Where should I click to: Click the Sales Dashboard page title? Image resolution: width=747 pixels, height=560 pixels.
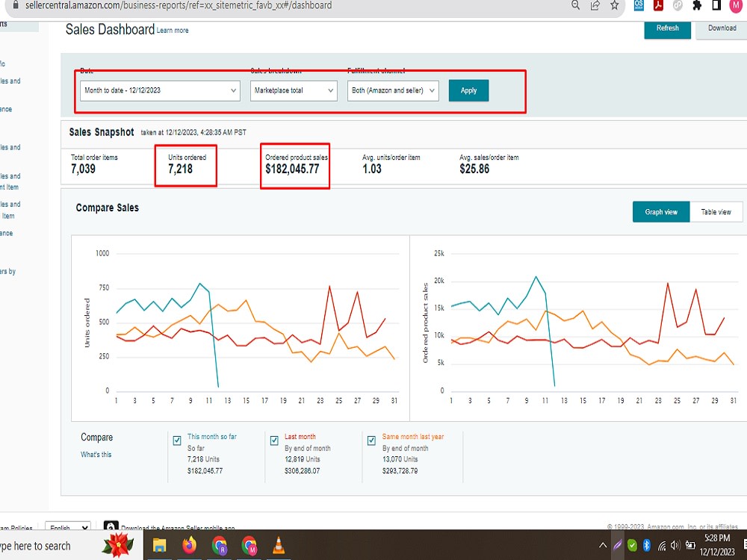click(110, 30)
